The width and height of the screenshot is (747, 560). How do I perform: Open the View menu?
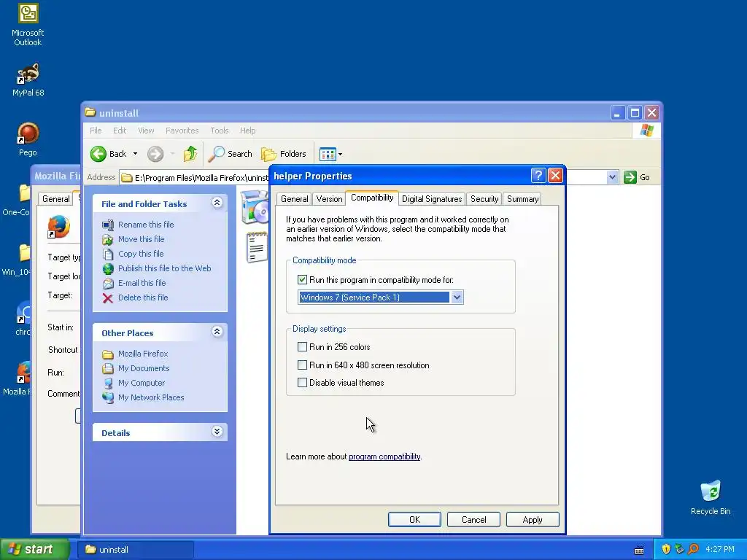[146, 131]
